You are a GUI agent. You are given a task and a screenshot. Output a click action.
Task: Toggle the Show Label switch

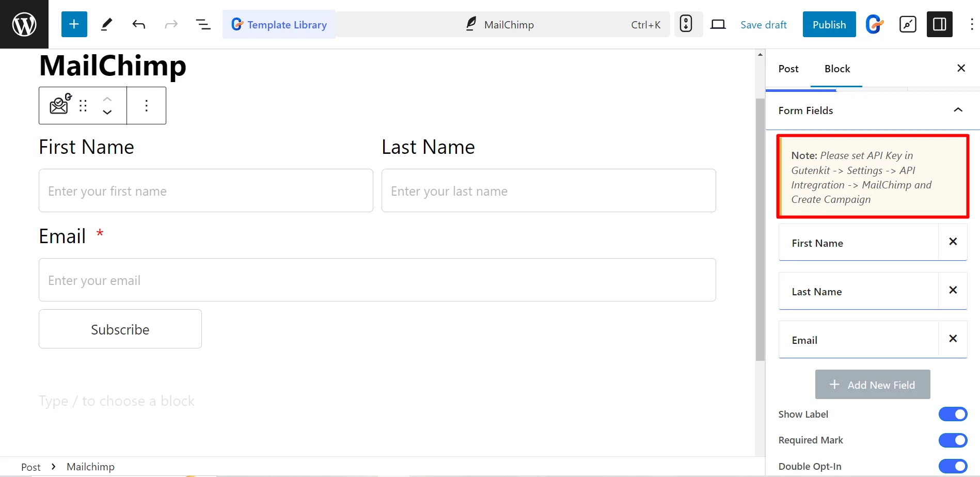click(x=953, y=414)
